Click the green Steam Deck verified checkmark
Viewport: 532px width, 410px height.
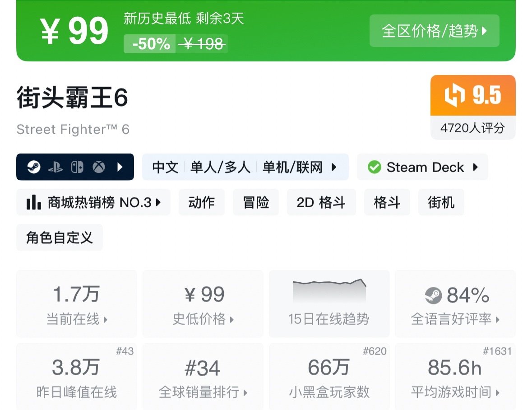374,167
